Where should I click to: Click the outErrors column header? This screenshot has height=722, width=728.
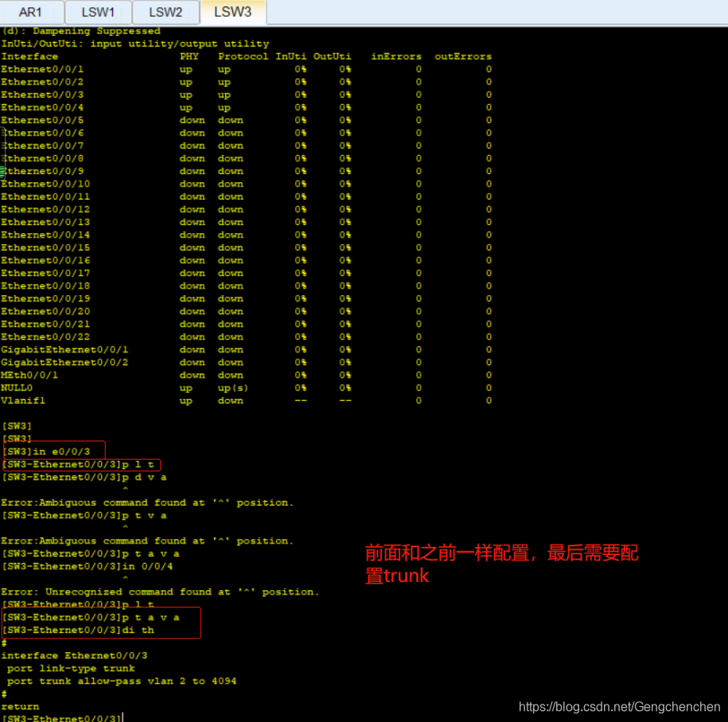coord(463,56)
